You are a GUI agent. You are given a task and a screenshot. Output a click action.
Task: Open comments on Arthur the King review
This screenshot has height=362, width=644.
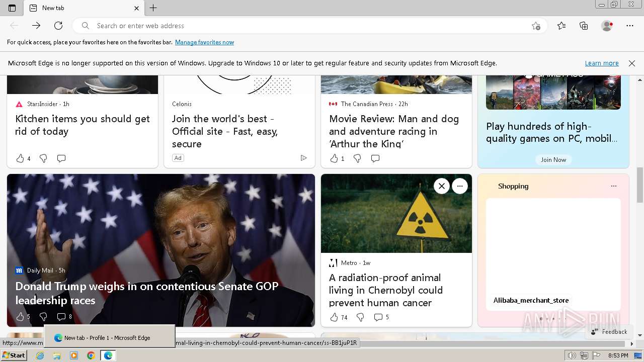tap(375, 158)
